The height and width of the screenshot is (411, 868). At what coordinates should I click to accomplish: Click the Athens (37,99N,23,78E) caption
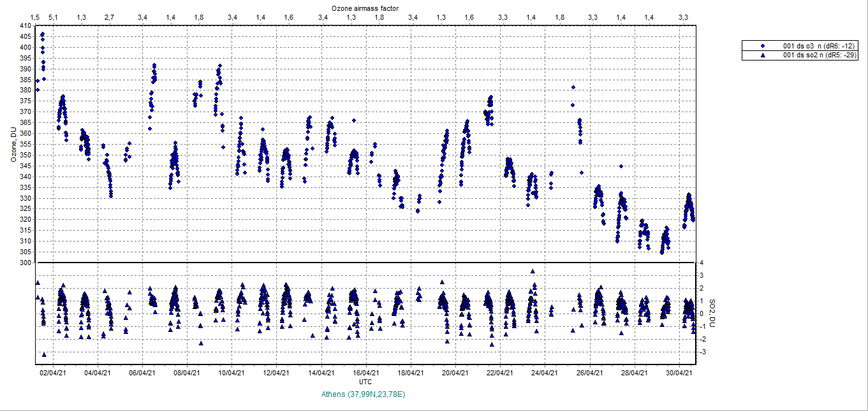pyautogui.click(x=365, y=394)
